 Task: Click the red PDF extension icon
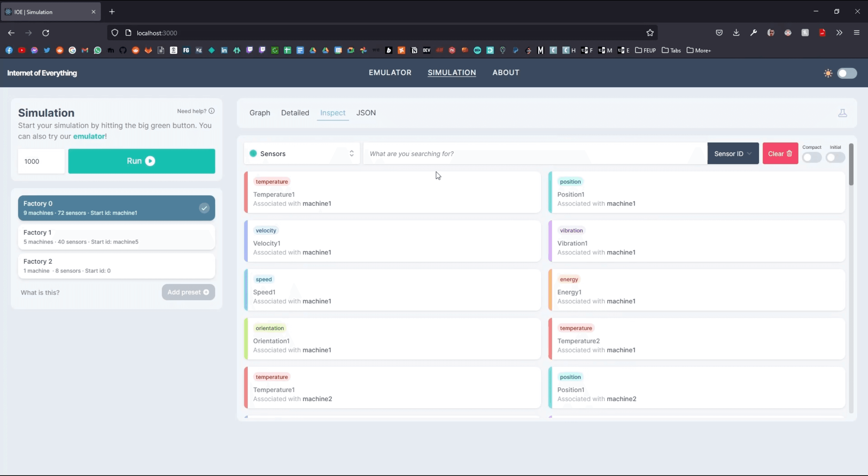822,33
